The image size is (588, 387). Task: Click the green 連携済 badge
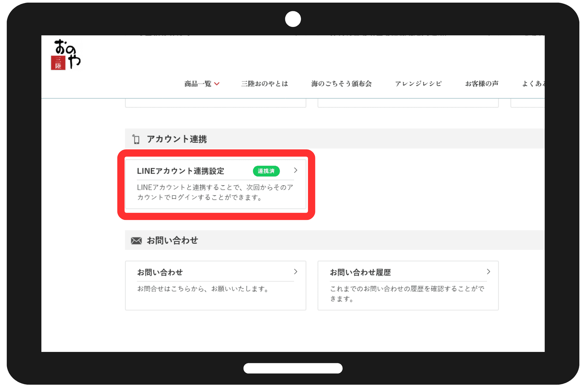266,171
